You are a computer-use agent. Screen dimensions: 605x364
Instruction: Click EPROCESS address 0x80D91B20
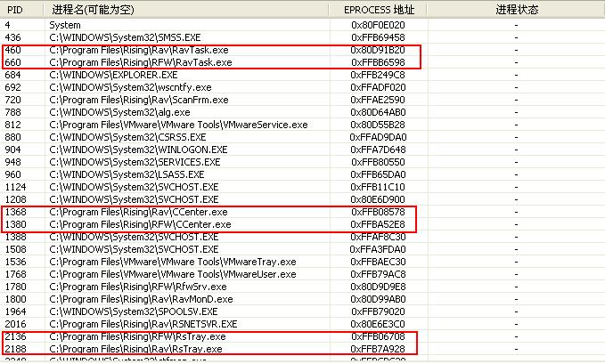378,50
